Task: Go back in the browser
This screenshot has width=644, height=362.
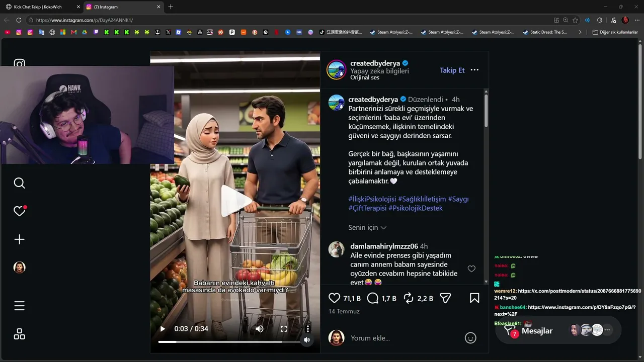Action: 7,20
